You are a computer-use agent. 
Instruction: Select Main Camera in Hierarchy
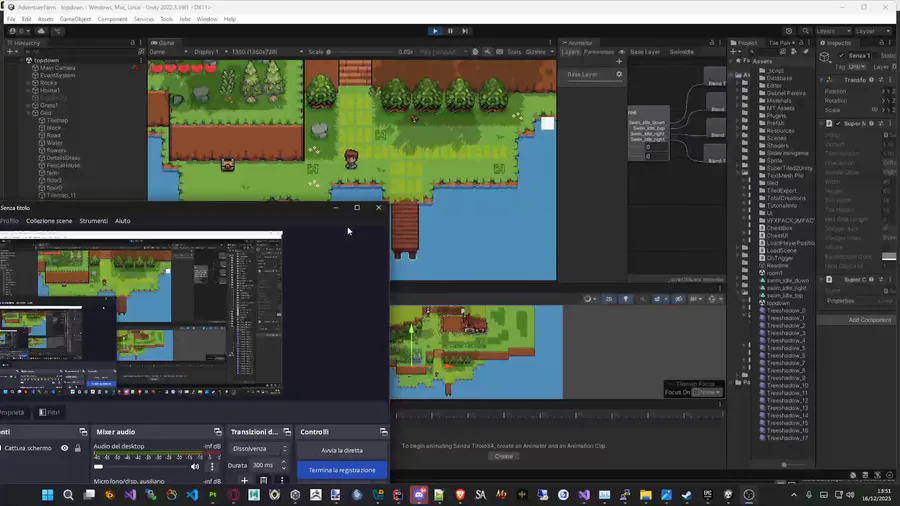pos(57,68)
